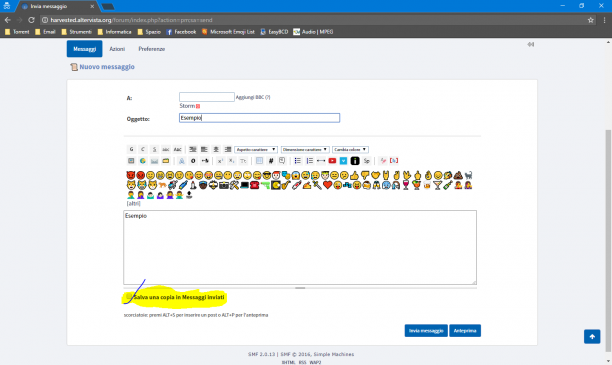The height and width of the screenshot is (365, 612).
Task: Click browser back arrow
Action: click(8, 20)
